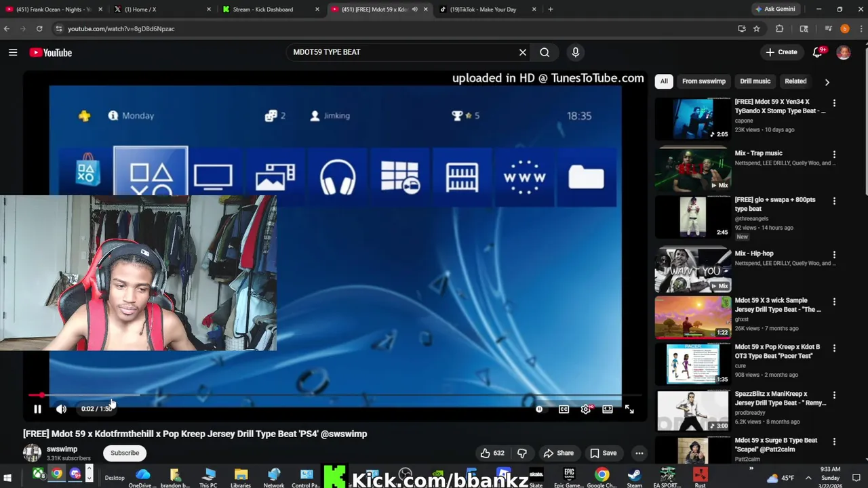Open taskbar clock showing 9:33 AM
Viewport: 868px width, 488px height.
[x=830, y=478]
